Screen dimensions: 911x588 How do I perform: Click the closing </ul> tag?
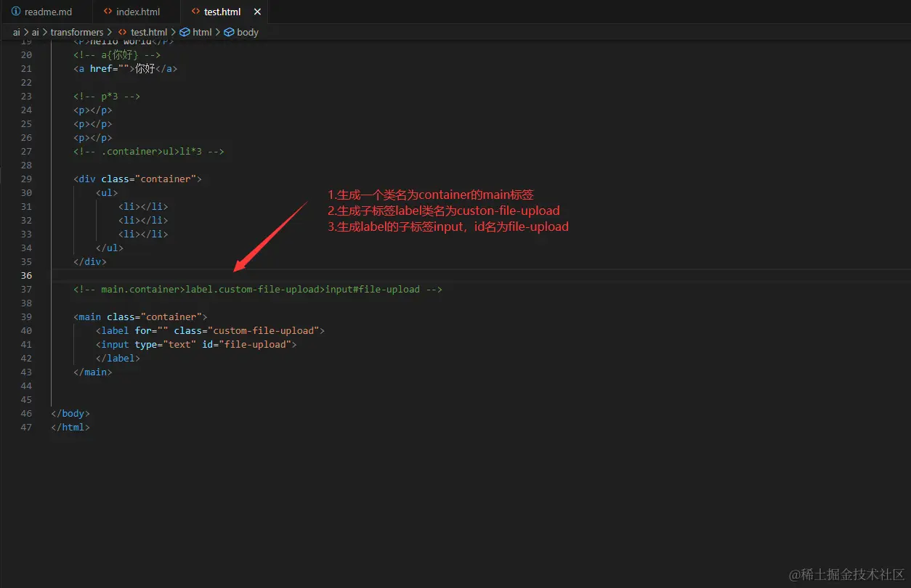[110, 248]
